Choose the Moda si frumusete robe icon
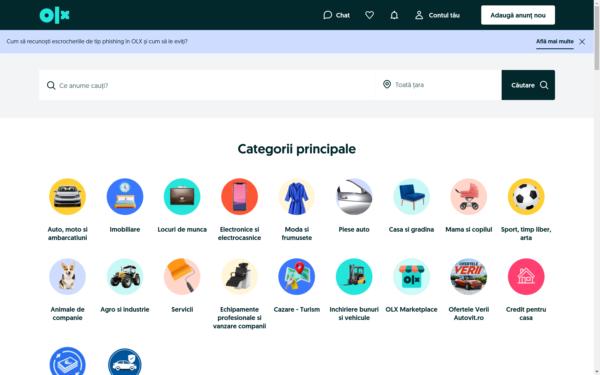The image size is (600, 375). tap(297, 197)
